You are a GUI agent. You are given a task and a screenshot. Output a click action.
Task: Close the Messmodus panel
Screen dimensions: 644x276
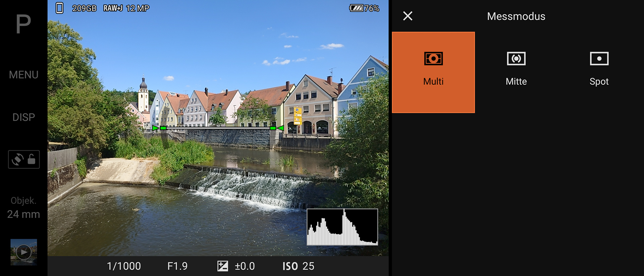408,16
